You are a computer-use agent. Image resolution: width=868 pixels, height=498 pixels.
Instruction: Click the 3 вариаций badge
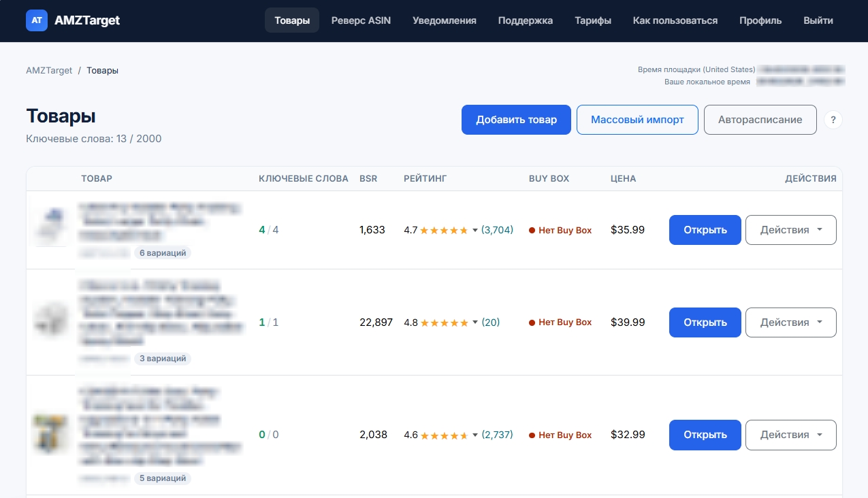coord(163,359)
